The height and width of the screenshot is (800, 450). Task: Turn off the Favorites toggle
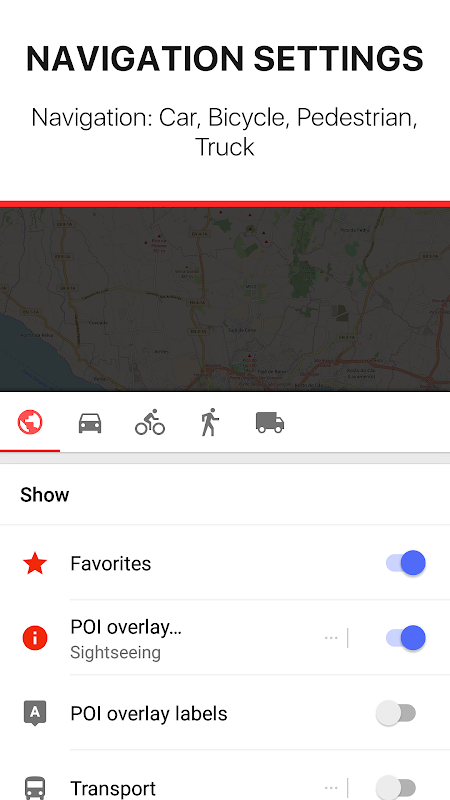click(x=406, y=563)
